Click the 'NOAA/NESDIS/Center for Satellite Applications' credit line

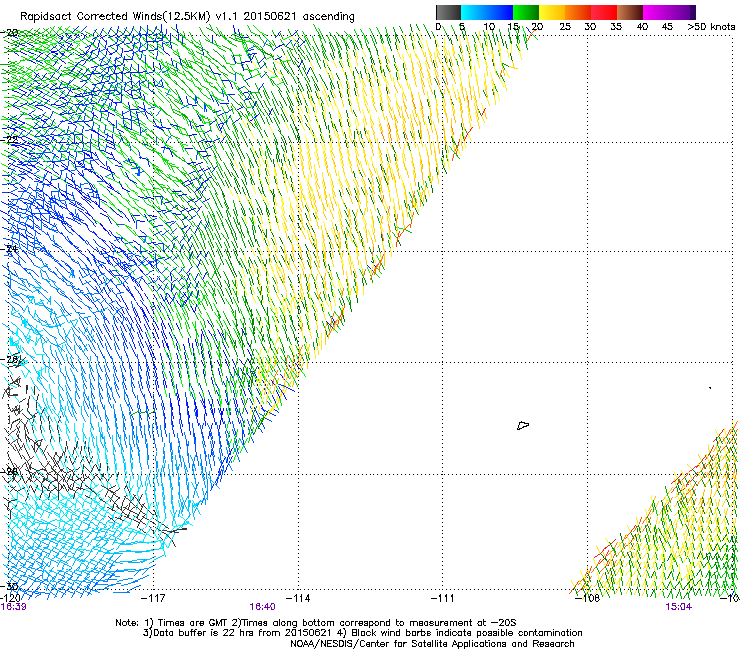click(x=432, y=644)
